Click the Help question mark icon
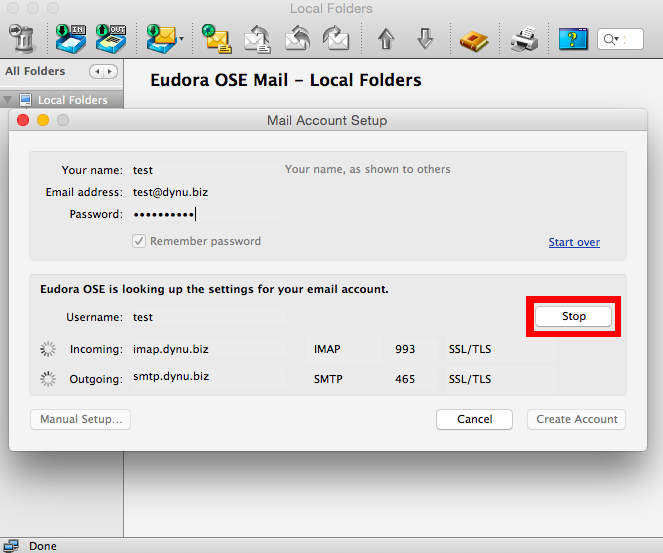The width and height of the screenshot is (663, 553). click(573, 39)
